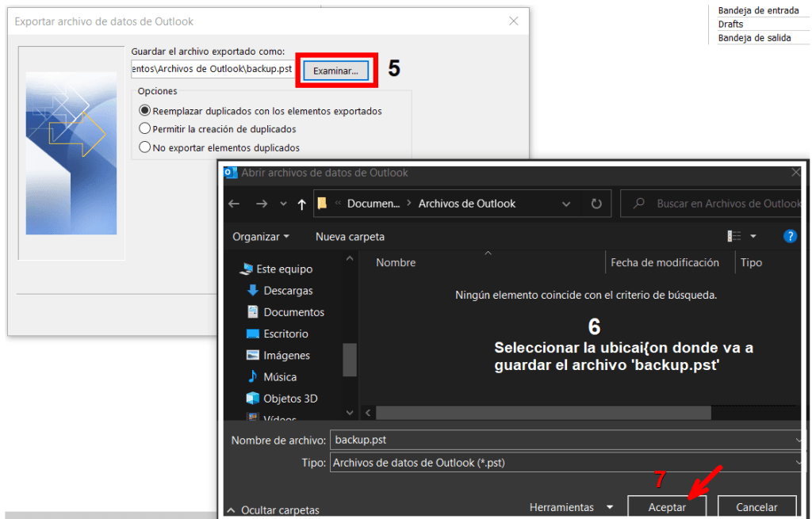Click the Descargas download arrow icon

[253, 290]
